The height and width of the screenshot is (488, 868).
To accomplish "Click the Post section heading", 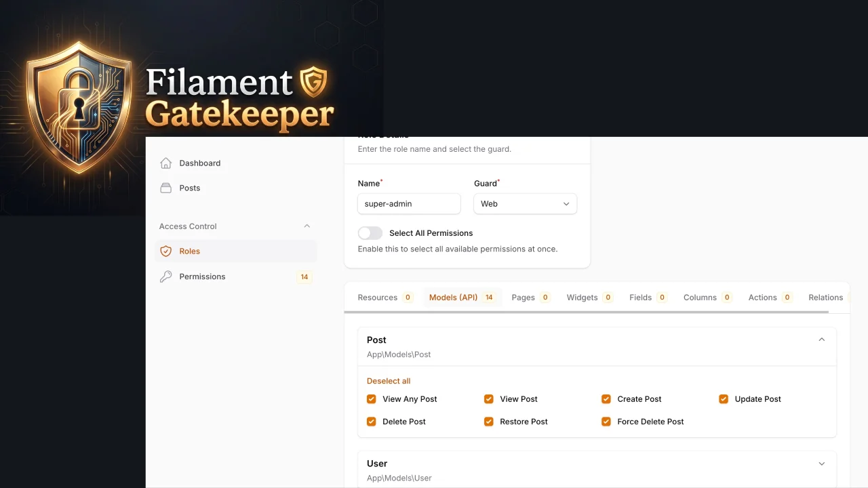I will (x=376, y=340).
